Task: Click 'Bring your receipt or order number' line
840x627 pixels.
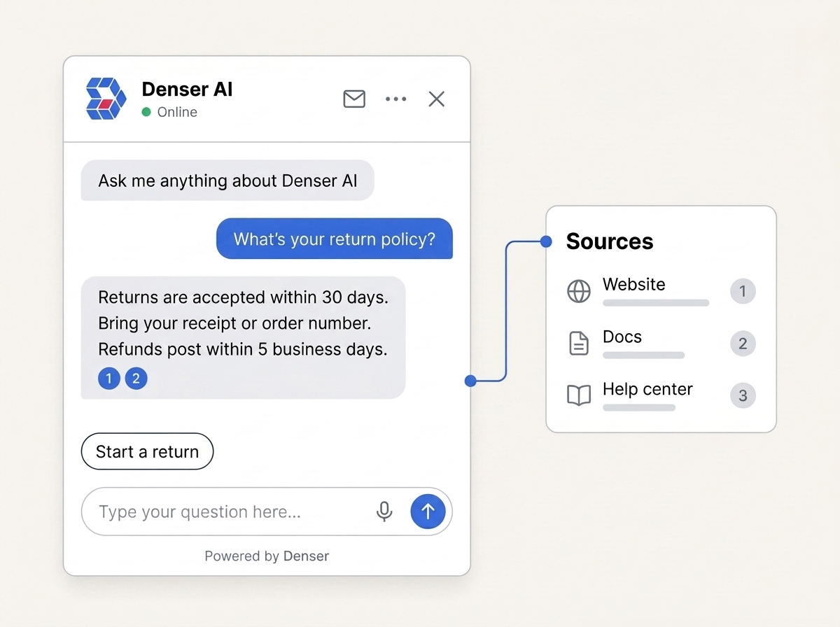Action: pos(234,324)
